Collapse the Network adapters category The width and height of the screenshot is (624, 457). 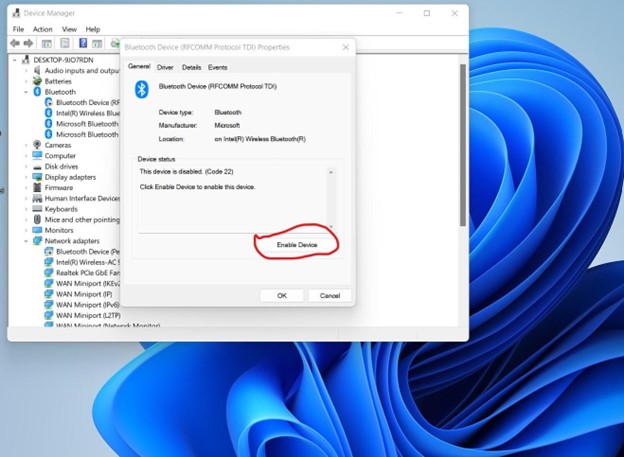[x=26, y=241]
